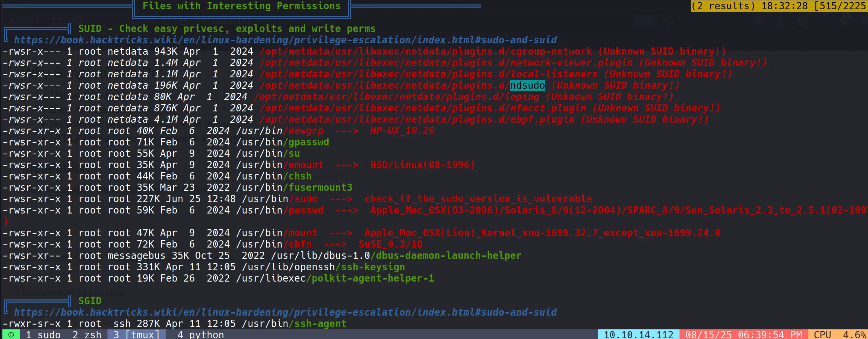
Task: Open the hacktricks link under the SUID heading
Action: pyautogui.click(x=285, y=40)
